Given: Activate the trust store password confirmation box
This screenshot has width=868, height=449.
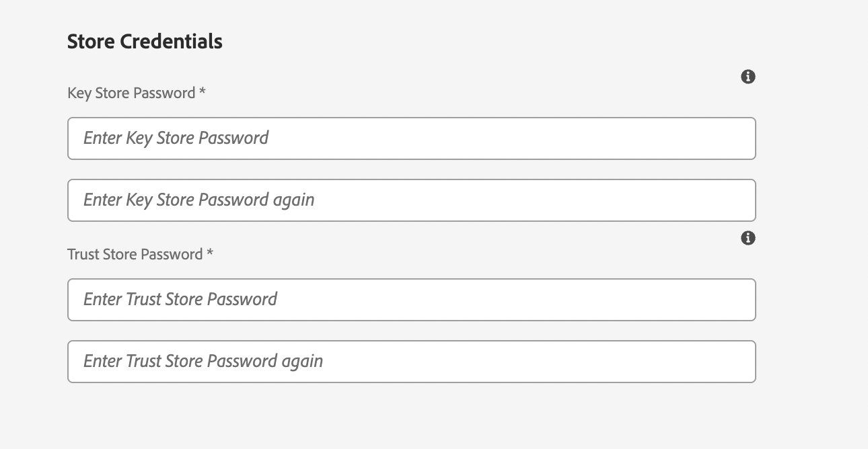Looking at the screenshot, I should click(x=411, y=362).
